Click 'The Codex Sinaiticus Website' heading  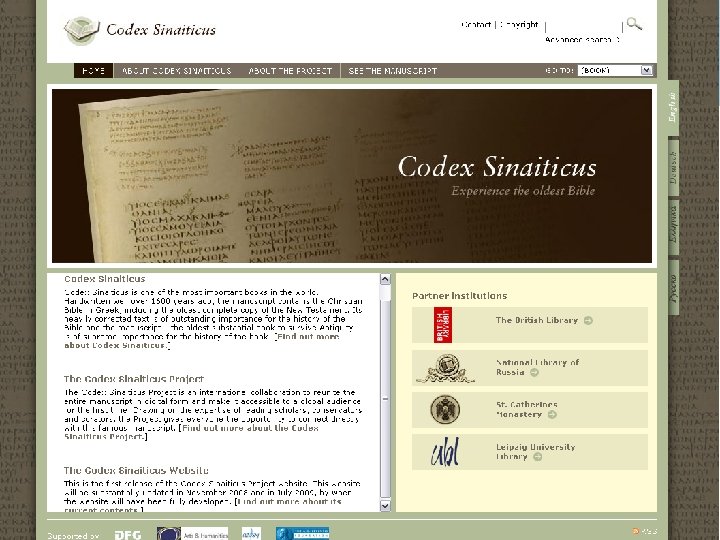(136, 470)
